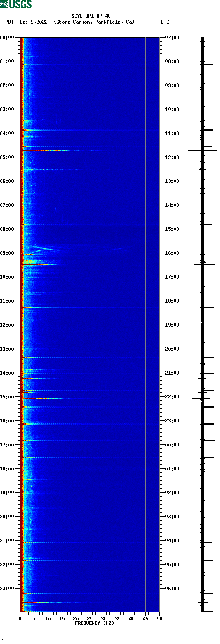Click the '00:00' PDT time label

[x=7, y=38]
